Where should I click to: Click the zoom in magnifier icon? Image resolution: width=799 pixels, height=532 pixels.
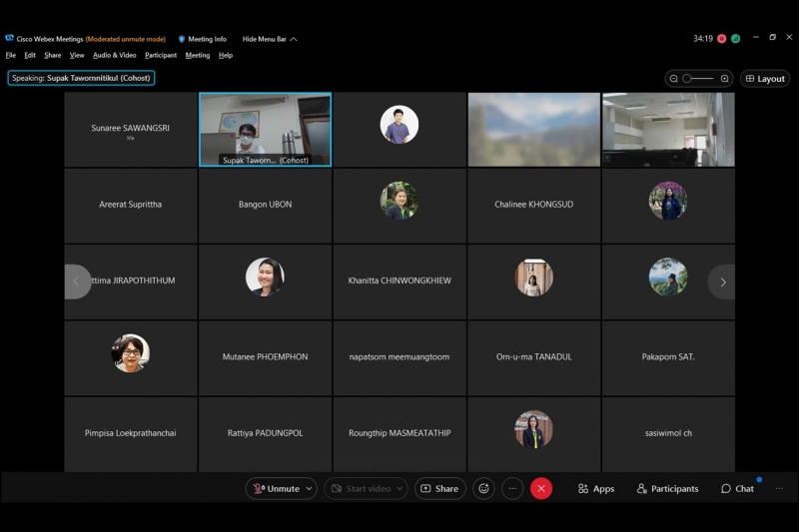(724, 79)
